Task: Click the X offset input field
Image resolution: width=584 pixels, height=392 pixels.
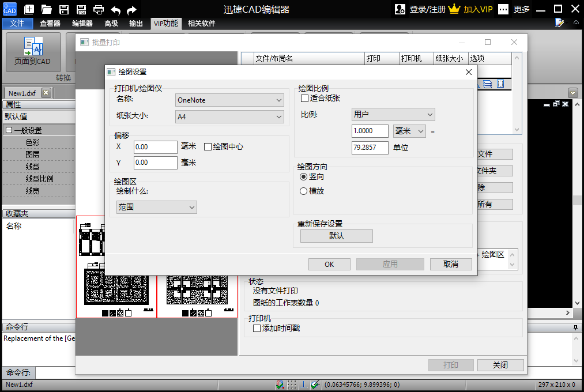Action: [x=155, y=147]
